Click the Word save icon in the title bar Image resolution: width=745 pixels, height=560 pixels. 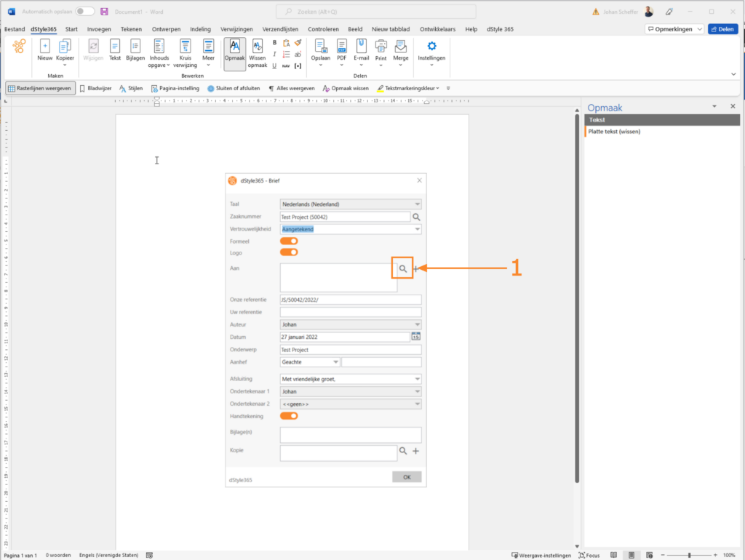[x=104, y=12]
